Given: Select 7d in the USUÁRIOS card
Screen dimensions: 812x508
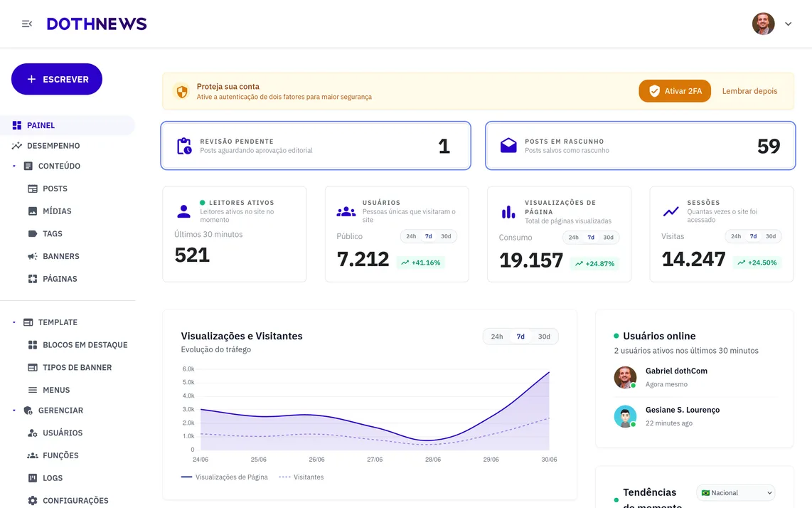Looking at the screenshot, I should pos(428,236).
